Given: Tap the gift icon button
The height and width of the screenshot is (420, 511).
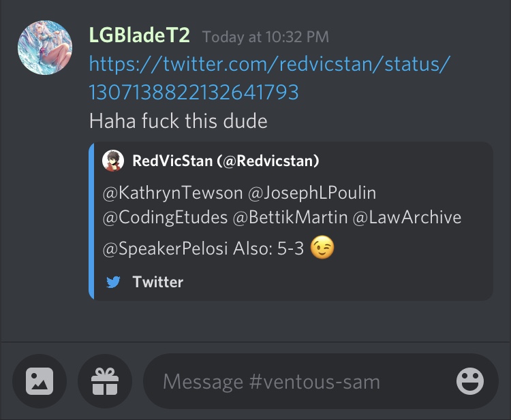Looking at the screenshot, I should (105, 381).
